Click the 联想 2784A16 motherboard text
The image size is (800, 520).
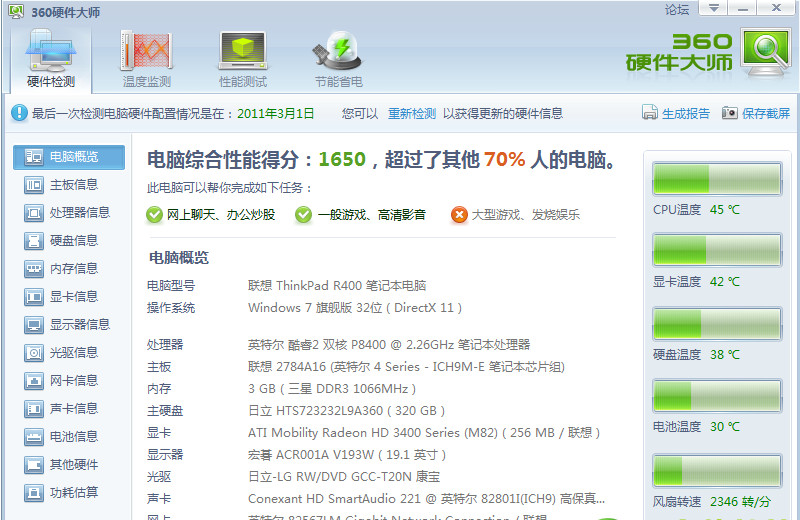[x=406, y=367]
